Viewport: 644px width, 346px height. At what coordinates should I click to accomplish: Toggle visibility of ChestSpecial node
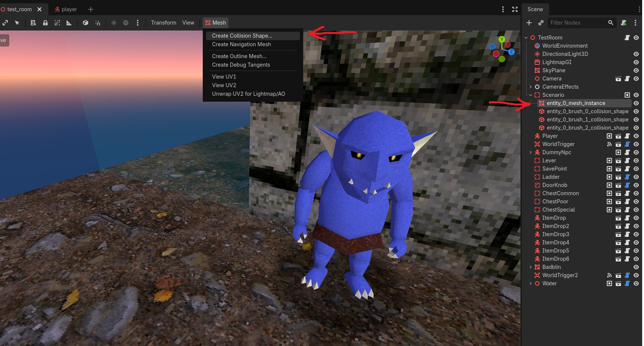tap(636, 210)
